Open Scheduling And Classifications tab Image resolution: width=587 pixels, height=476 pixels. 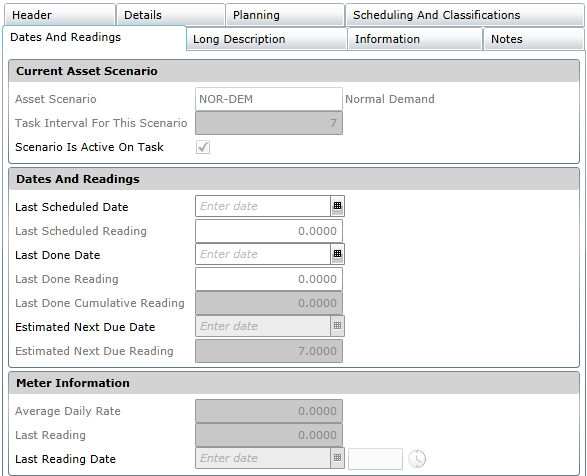click(465, 15)
